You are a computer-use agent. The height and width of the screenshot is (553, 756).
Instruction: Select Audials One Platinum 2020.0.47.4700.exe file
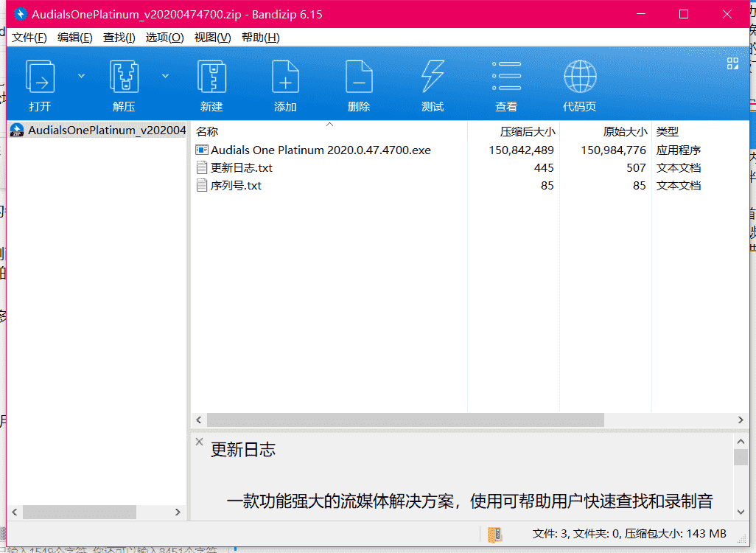tap(321, 150)
